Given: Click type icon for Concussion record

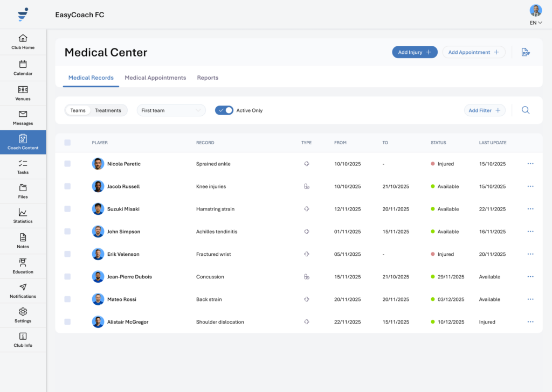Looking at the screenshot, I should point(307,277).
